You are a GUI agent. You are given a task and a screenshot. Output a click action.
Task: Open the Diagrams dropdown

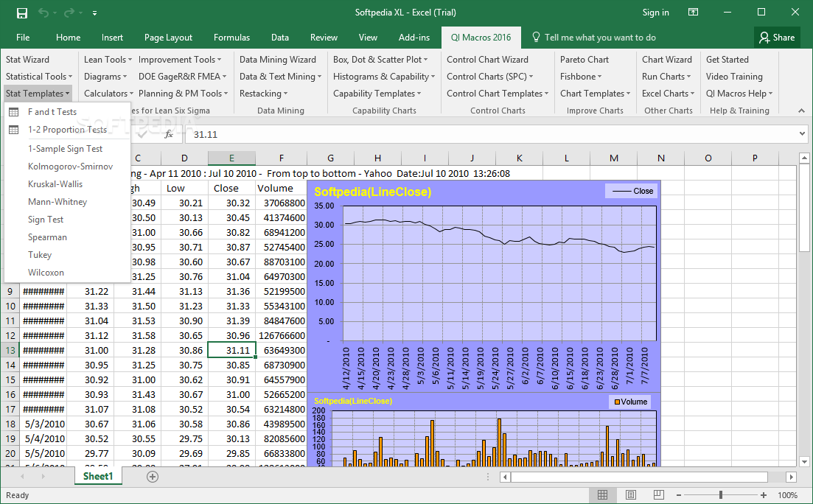pyautogui.click(x=105, y=77)
